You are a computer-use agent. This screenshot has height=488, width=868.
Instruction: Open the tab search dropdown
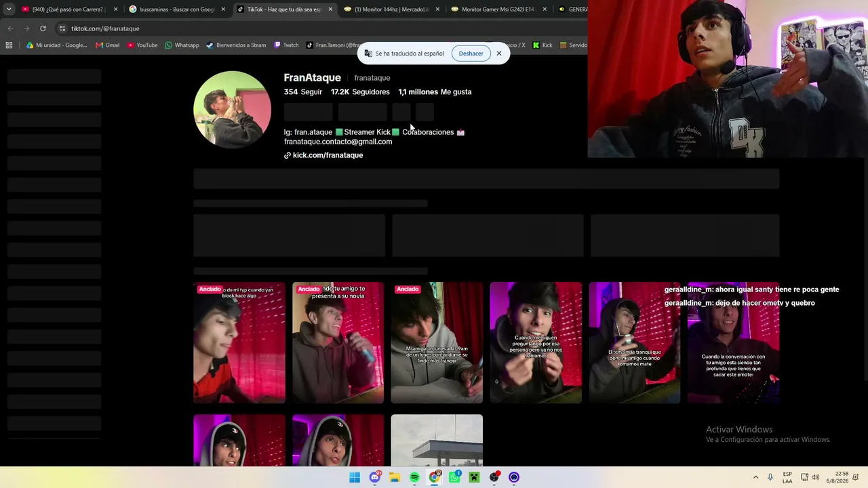click(x=9, y=9)
